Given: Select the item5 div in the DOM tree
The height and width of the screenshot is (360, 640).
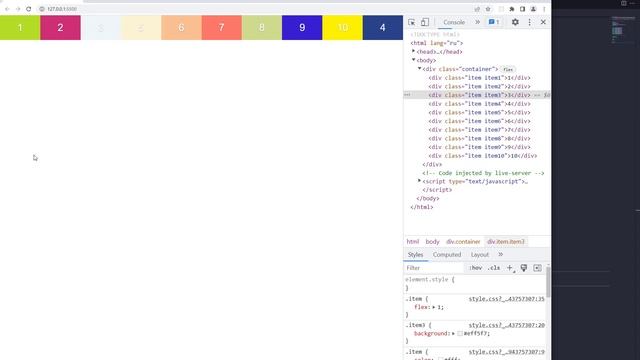Looking at the screenshot, I should (x=479, y=112).
